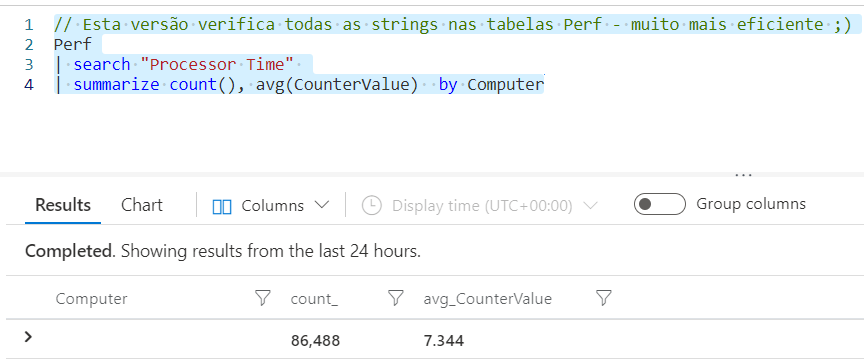This screenshot has height=360, width=864.
Task: Open the Columns dropdown arrow
Action: coord(321,206)
